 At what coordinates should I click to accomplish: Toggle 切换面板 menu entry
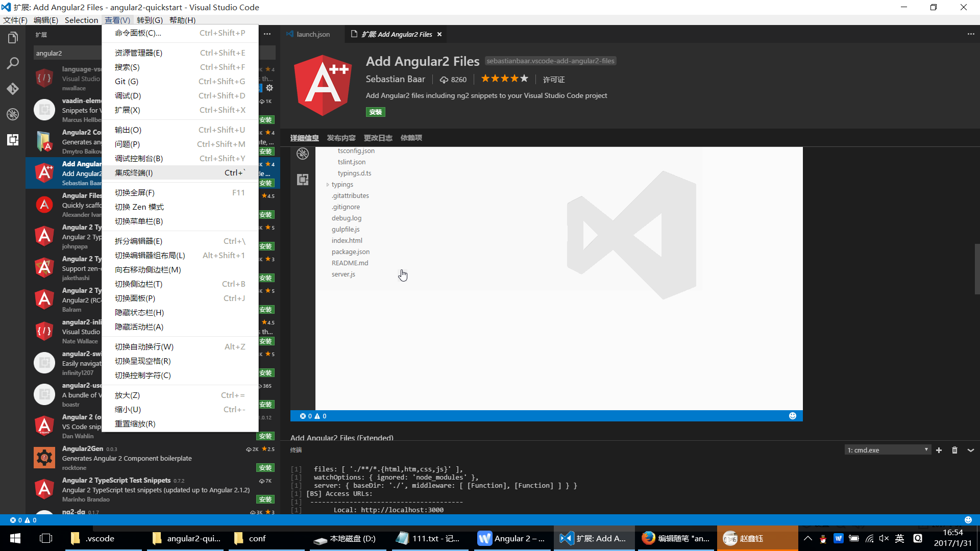pyautogui.click(x=180, y=298)
